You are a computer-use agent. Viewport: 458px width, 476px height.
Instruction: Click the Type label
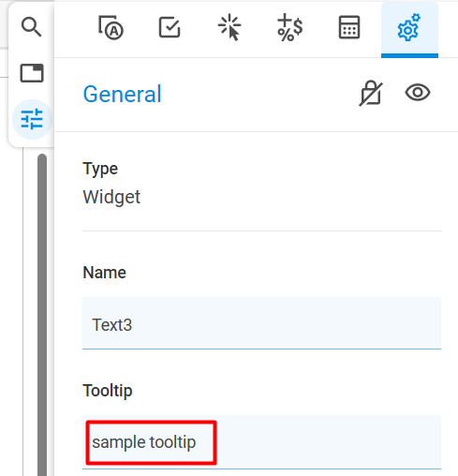click(x=100, y=169)
